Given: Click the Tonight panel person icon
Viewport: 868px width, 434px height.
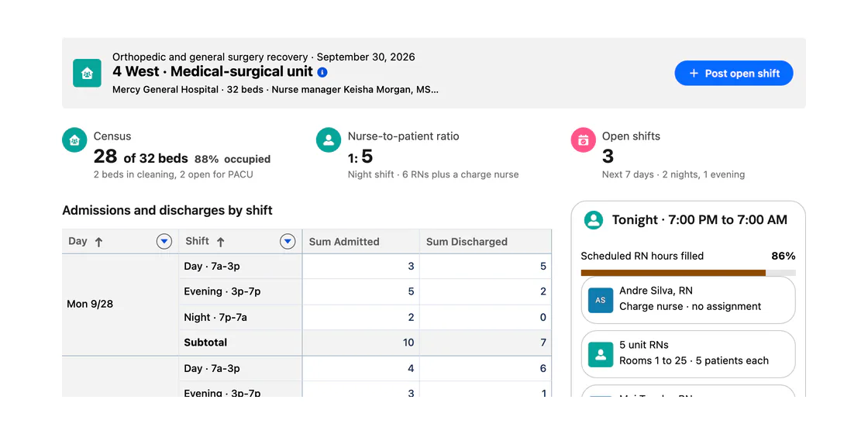Looking at the screenshot, I should (594, 220).
